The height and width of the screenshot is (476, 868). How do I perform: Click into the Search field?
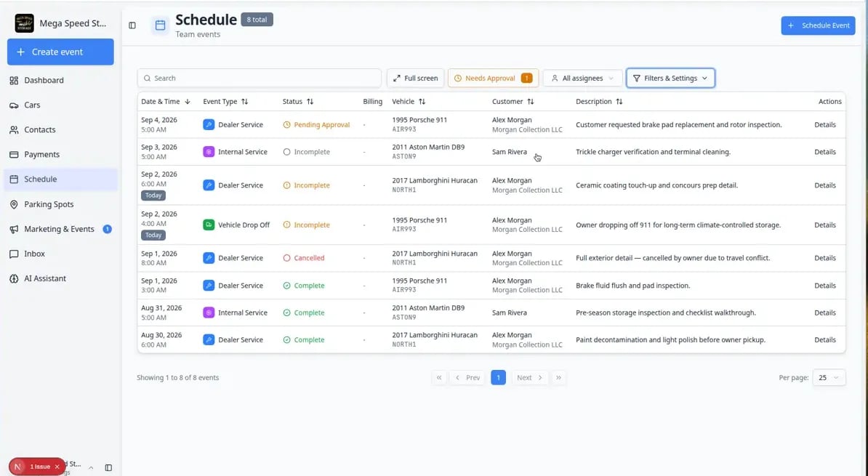click(259, 78)
